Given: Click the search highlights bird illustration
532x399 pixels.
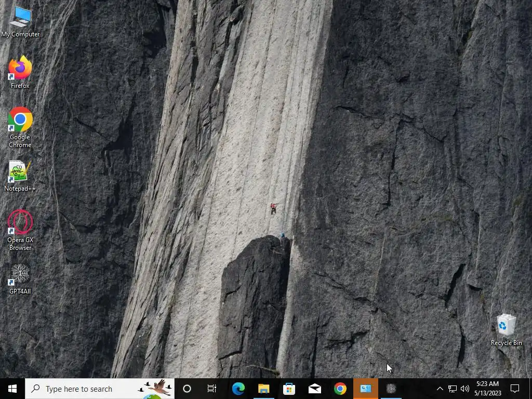Looking at the screenshot, I should [156, 389].
